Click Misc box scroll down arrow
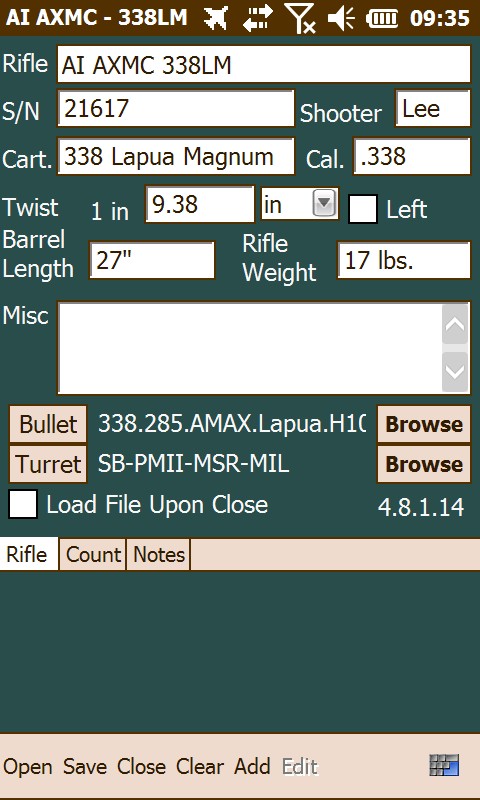The image size is (480, 800). point(454,371)
